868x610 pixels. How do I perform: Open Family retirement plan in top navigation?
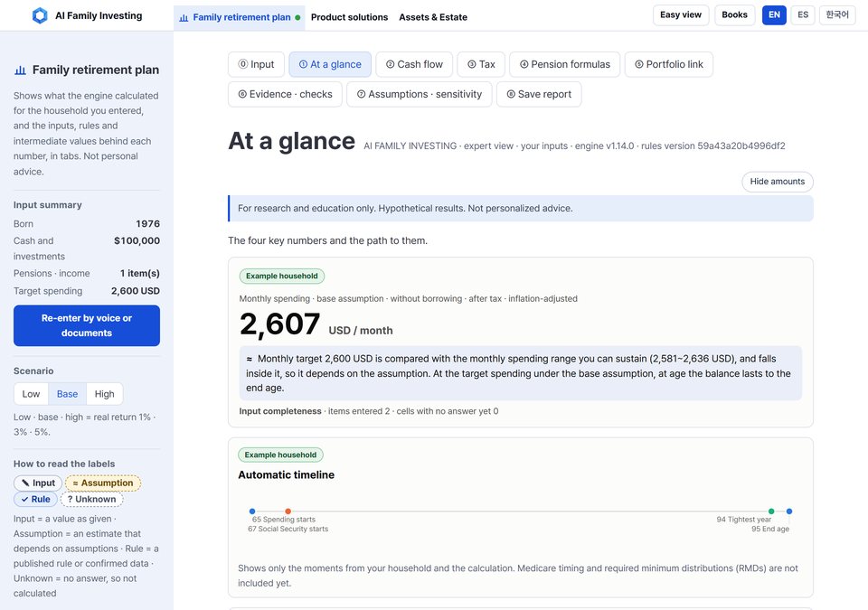point(240,17)
